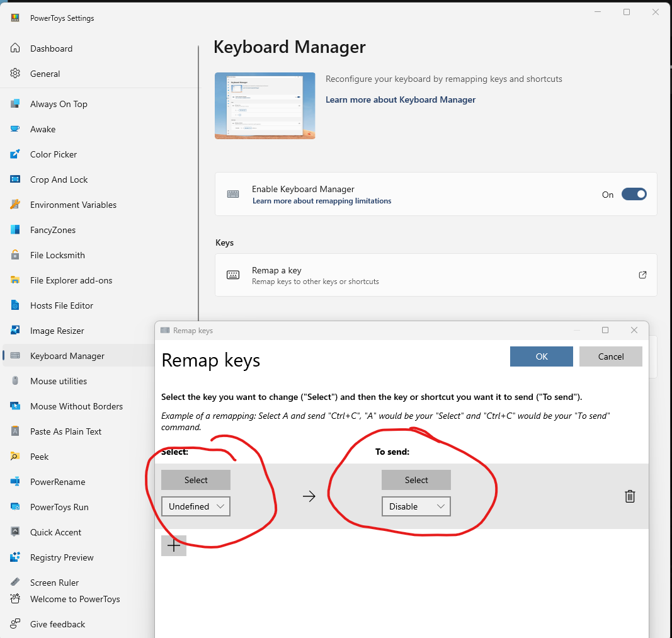The height and width of the screenshot is (638, 672).
Task: Toggle Enable Keyboard Manager switch off
Action: click(x=634, y=194)
